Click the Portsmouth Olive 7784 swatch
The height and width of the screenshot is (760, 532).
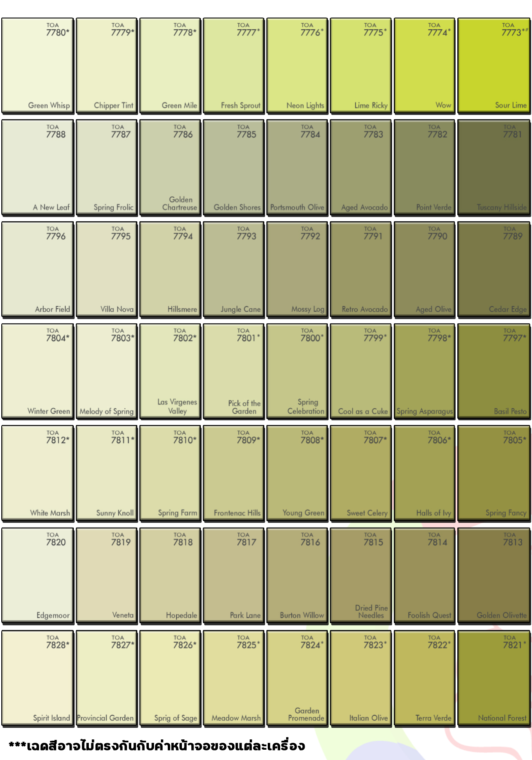pyautogui.click(x=297, y=167)
